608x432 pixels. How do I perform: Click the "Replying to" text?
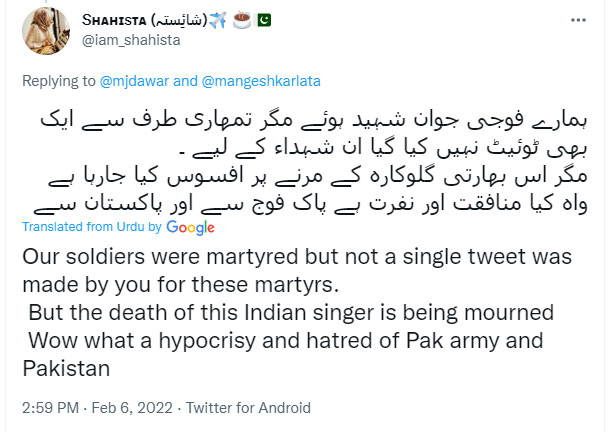pyautogui.click(x=58, y=77)
